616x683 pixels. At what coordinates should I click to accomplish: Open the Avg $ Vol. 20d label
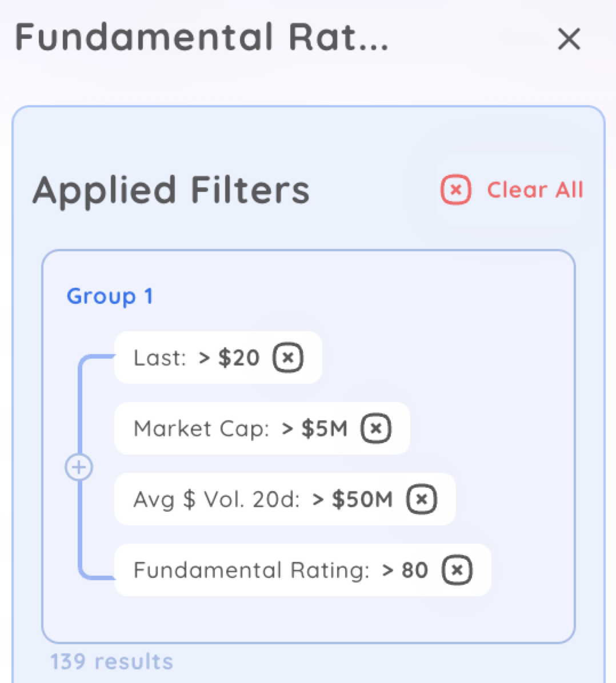coord(217,499)
